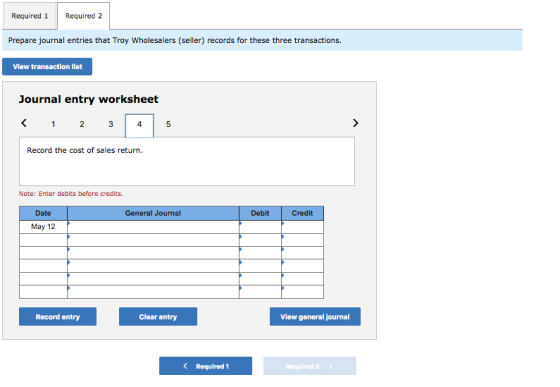Click Credit cell in May 12 row
The image size is (560, 387).
pos(302,227)
